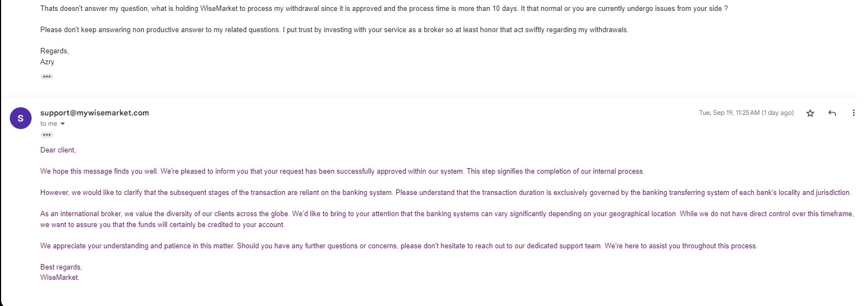The height and width of the screenshot is (306, 868).
Task: Click the name 'Azry' in signature
Action: 47,62
